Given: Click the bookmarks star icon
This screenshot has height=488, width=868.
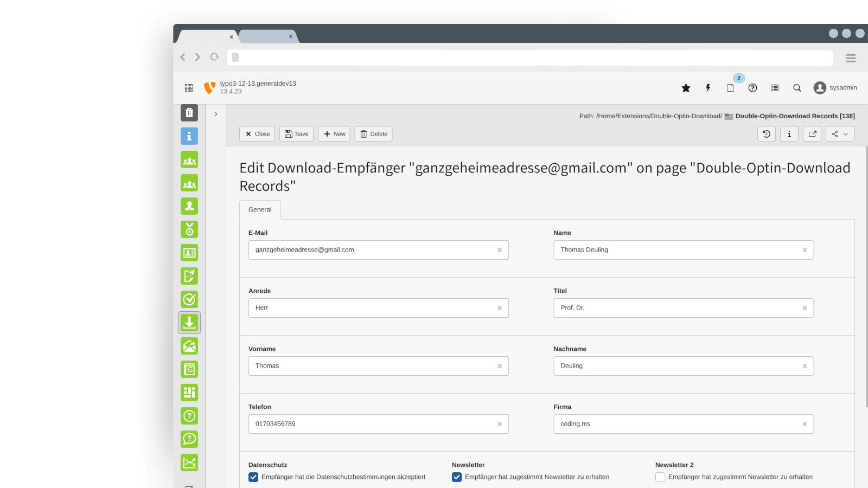Looking at the screenshot, I should pyautogui.click(x=686, y=88).
